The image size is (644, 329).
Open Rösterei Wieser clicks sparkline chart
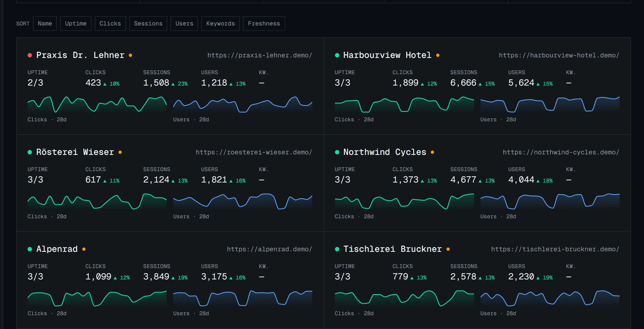pyautogui.click(x=97, y=201)
